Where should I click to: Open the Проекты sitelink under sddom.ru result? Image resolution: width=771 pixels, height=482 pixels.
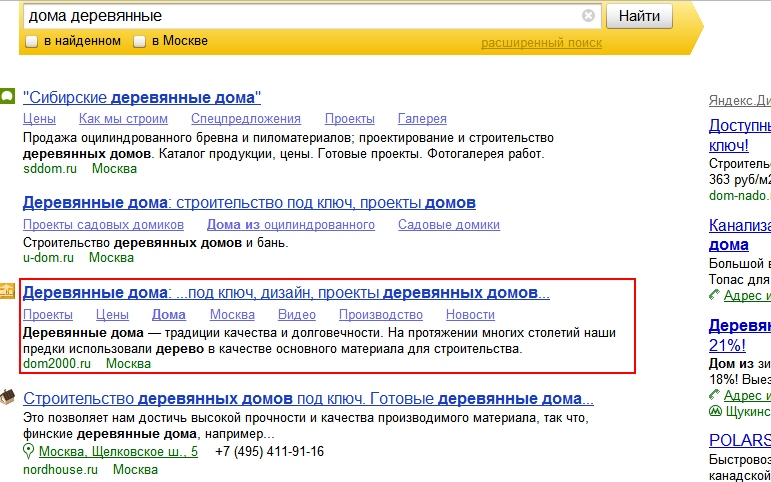tap(350, 119)
